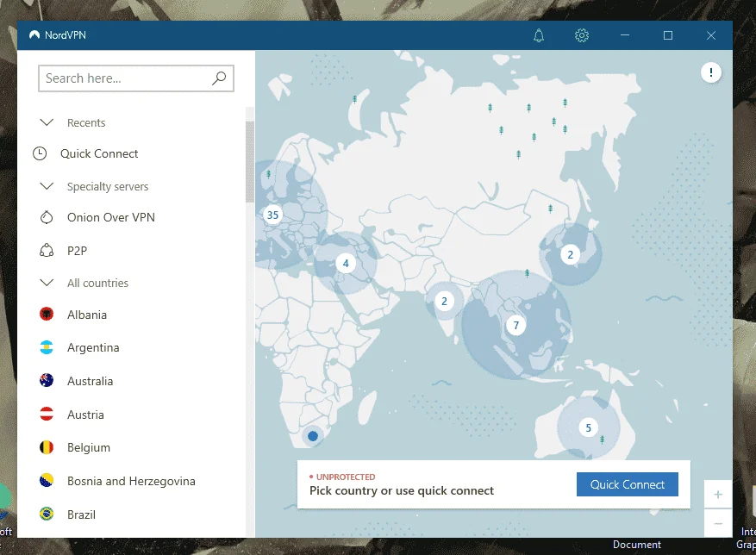Connect to Brazil from country list
Screen dimensions: 756x555
81,514
